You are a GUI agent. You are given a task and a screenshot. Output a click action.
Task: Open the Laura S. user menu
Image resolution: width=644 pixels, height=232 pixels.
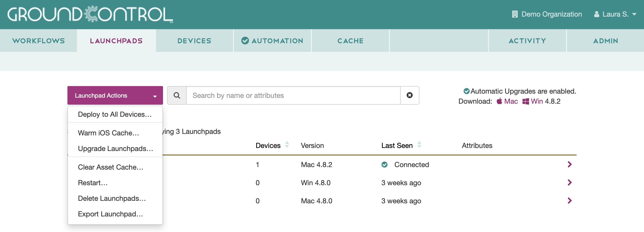(x=615, y=14)
